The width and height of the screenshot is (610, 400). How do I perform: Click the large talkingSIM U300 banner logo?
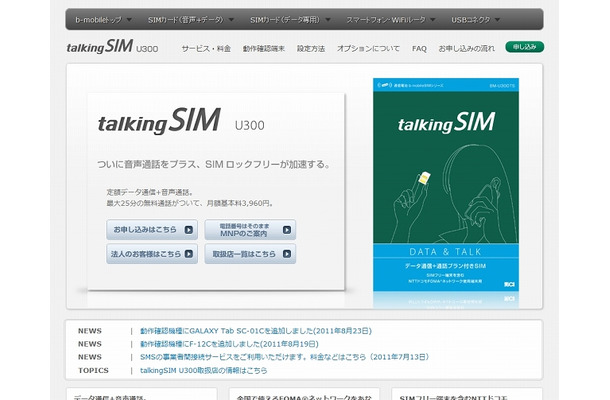click(x=181, y=121)
